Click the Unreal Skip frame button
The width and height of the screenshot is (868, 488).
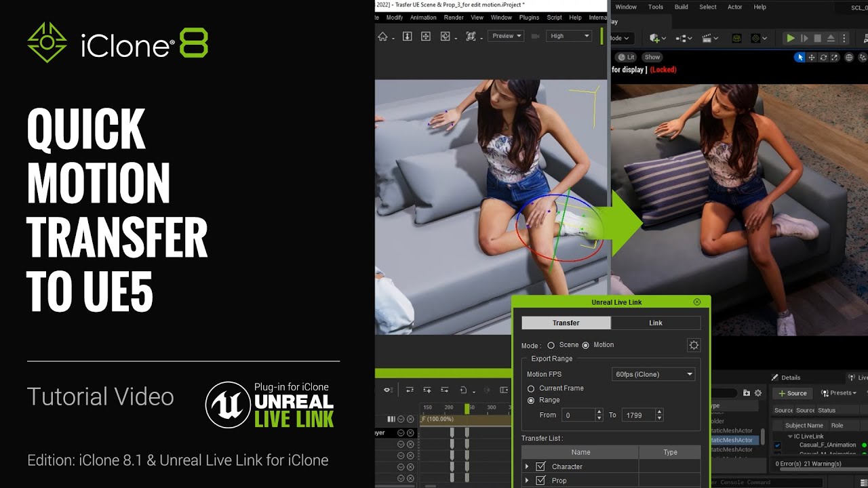(x=804, y=39)
